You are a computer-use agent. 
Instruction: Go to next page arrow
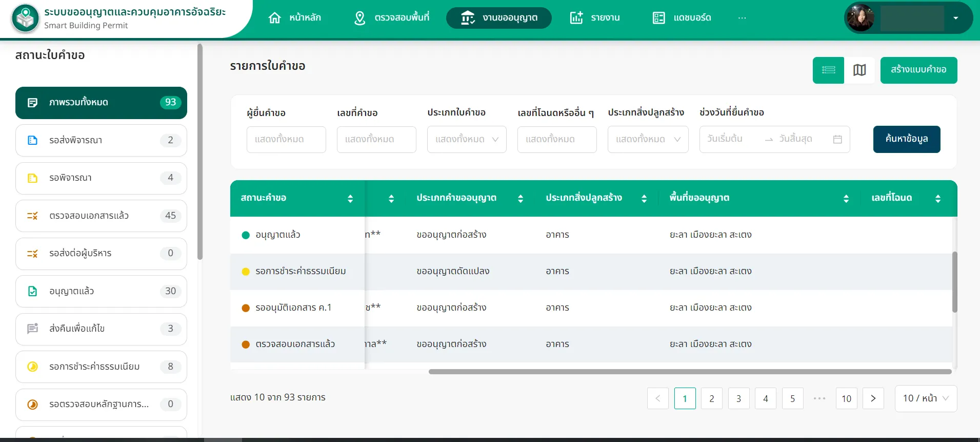point(873,398)
